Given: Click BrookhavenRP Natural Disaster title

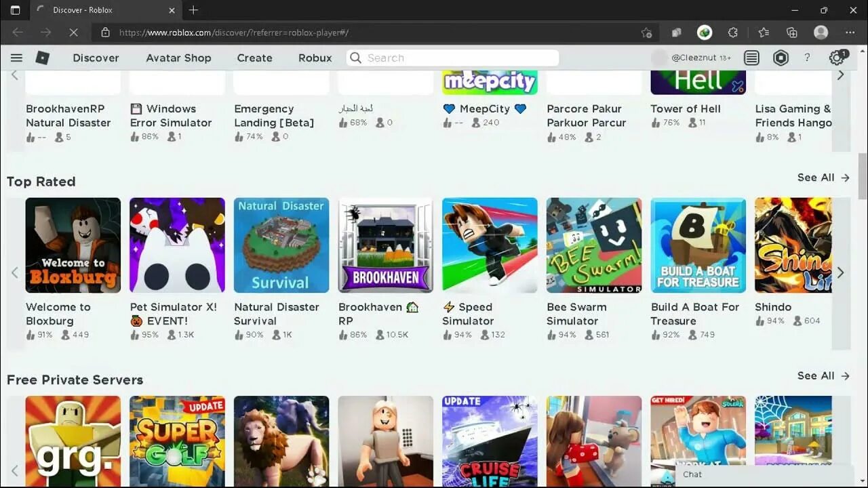Looking at the screenshot, I should 68,116.
